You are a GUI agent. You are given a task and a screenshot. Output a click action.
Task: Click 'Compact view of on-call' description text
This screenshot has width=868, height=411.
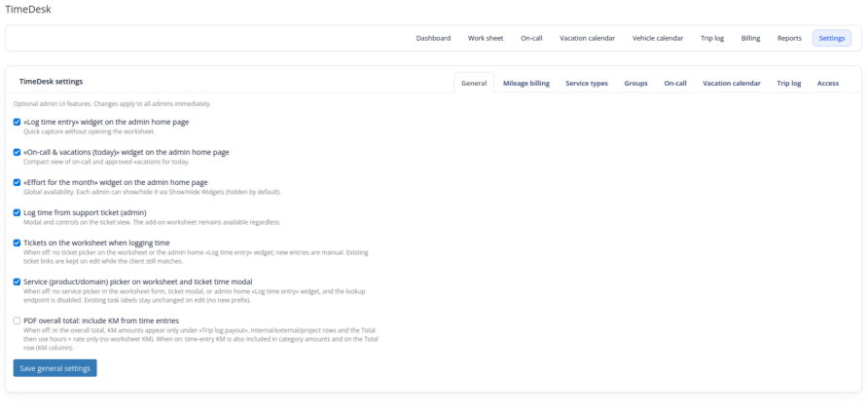click(x=106, y=162)
